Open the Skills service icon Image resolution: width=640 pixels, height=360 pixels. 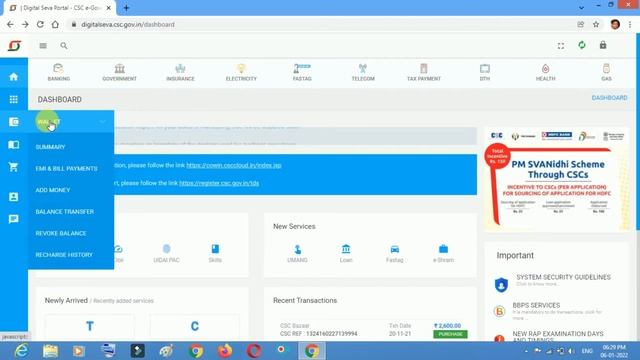click(215, 253)
